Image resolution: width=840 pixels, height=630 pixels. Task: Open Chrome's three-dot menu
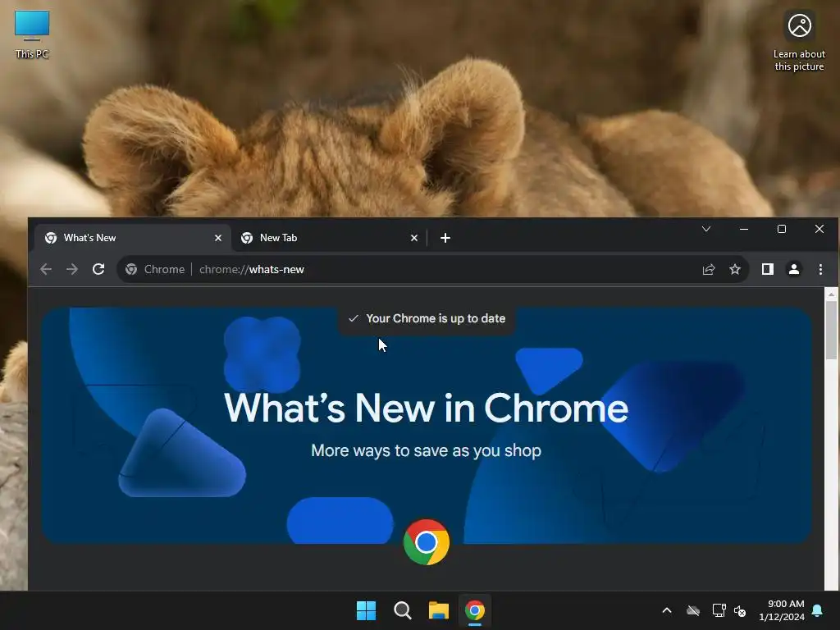click(820, 269)
